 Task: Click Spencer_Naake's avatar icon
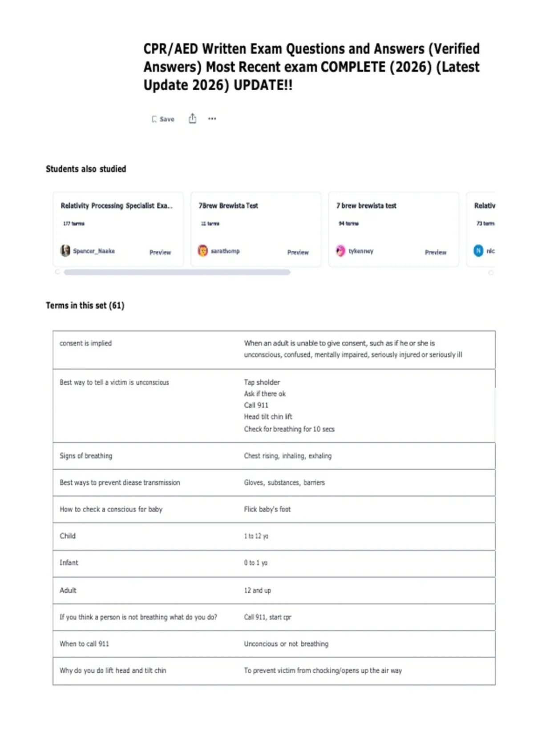pos(65,251)
